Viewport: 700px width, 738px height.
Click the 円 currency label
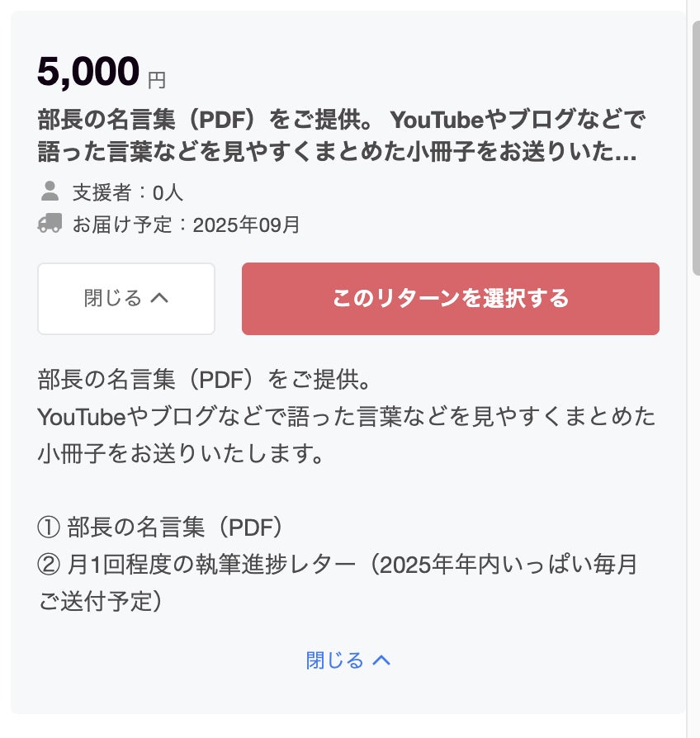point(157,80)
